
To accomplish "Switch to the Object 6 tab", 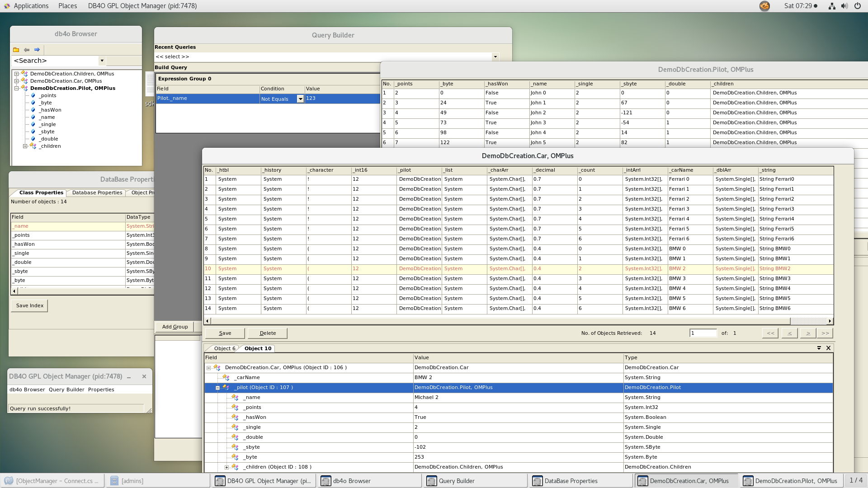I will [x=224, y=348].
